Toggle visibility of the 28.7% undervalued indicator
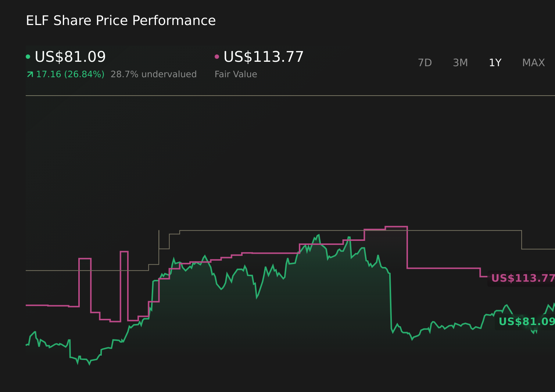 (x=154, y=74)
